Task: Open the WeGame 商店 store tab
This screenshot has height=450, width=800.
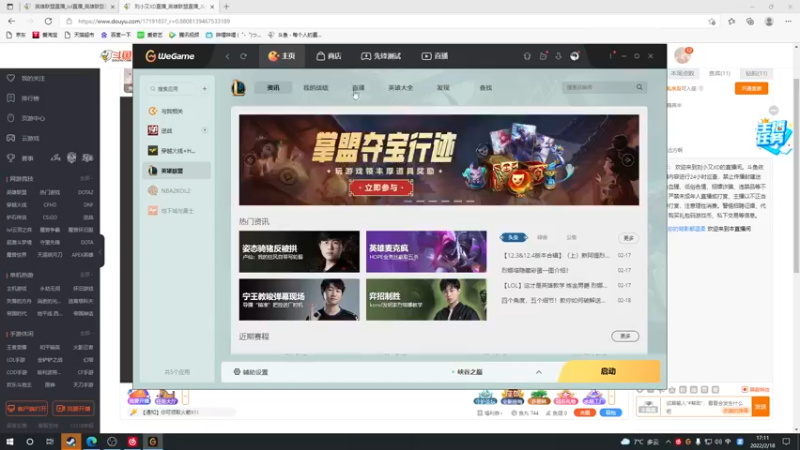Action: pos(329,56)
